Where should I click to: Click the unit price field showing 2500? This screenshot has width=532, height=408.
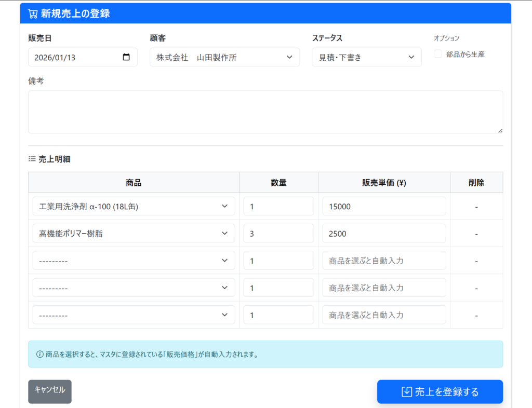pyautogui.click(x=384, y=234)
